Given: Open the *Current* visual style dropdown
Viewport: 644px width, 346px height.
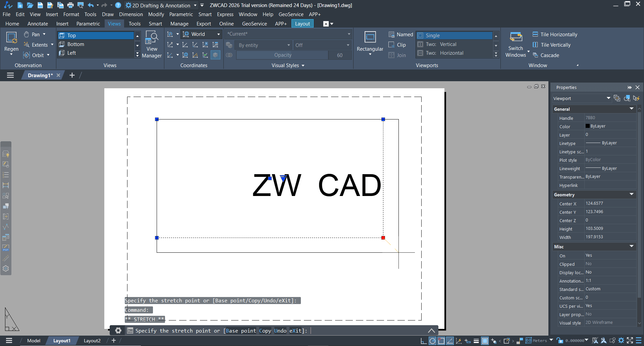Looking at the screenshot, I should [x=288, y=34].
